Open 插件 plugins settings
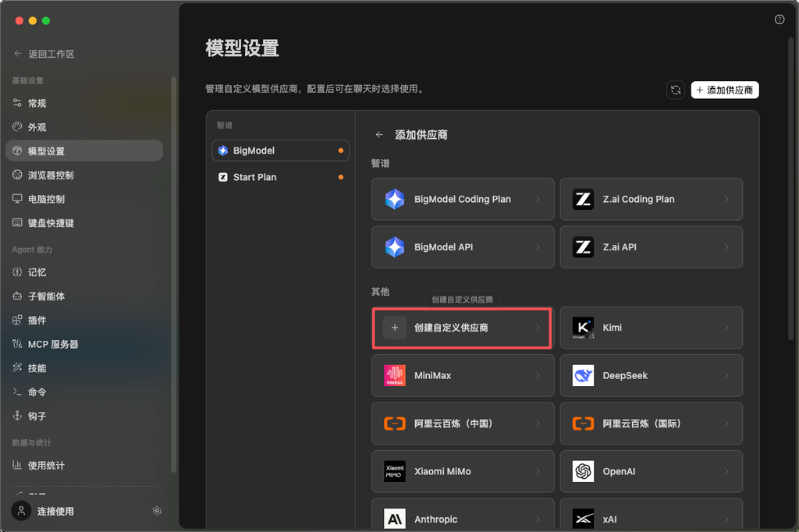The width and height of the screenshot is (799, 532). click(84, 321)
